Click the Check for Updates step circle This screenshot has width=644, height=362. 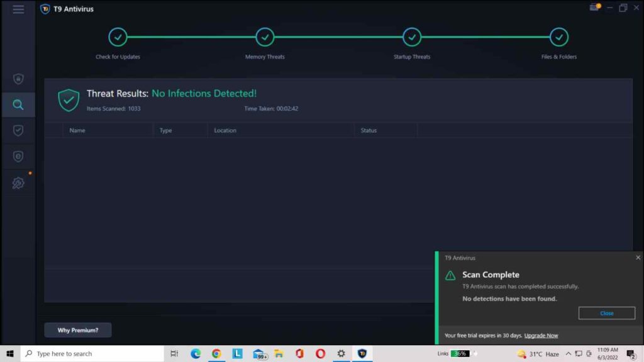coord(118,37)
